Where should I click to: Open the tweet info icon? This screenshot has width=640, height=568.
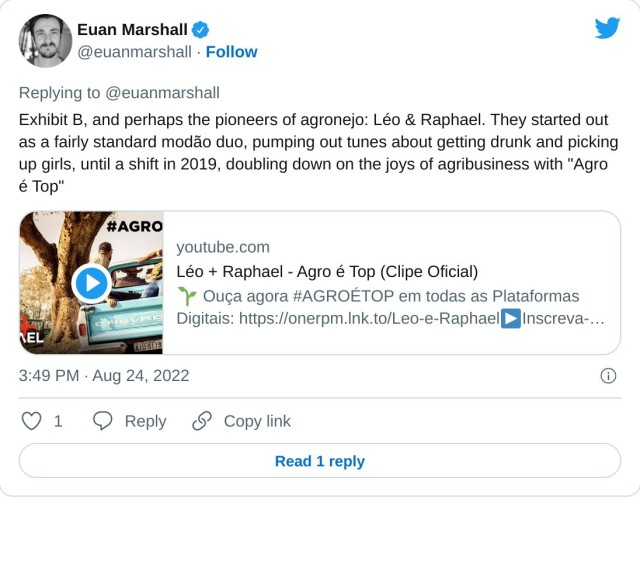click(607, 376)
